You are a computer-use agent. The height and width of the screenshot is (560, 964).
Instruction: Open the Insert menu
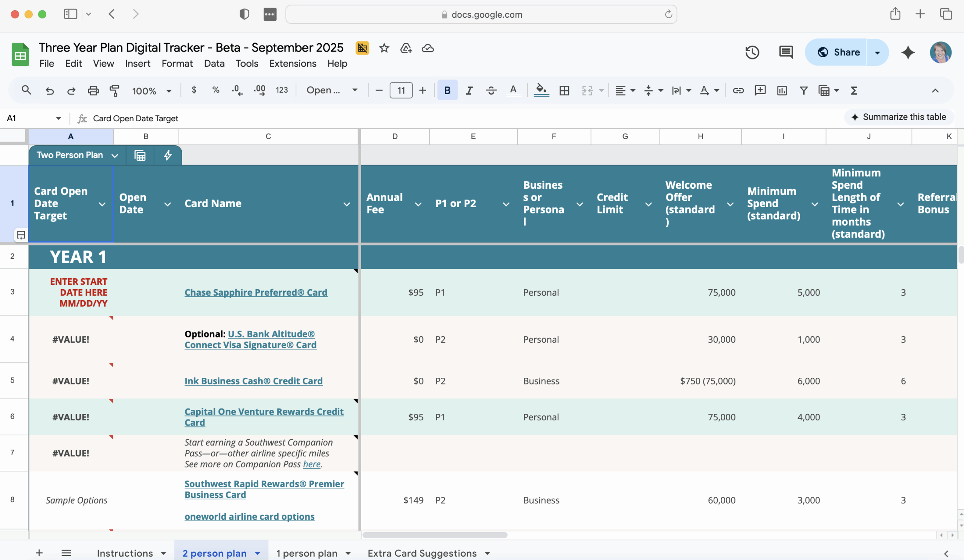(x=138, y=64)
